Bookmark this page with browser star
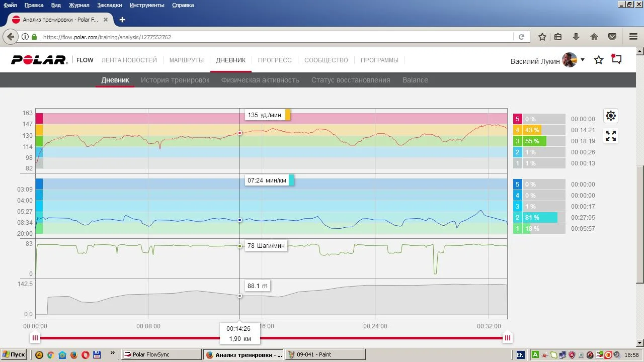 542,37
